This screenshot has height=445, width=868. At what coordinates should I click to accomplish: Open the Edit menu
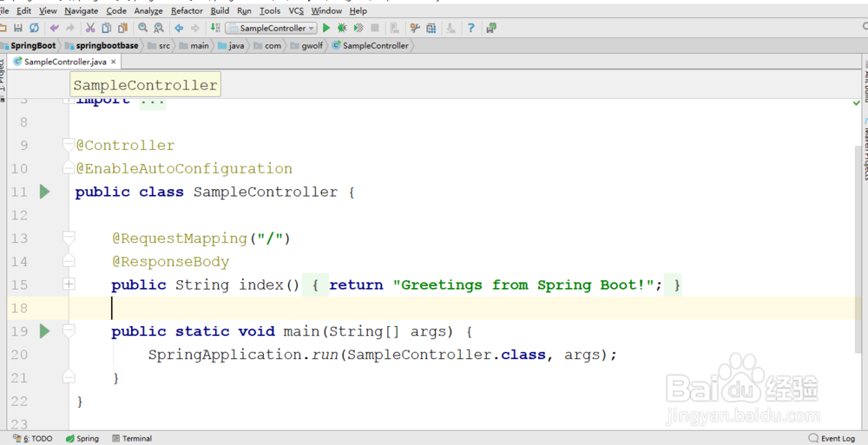tap(23, 10)
